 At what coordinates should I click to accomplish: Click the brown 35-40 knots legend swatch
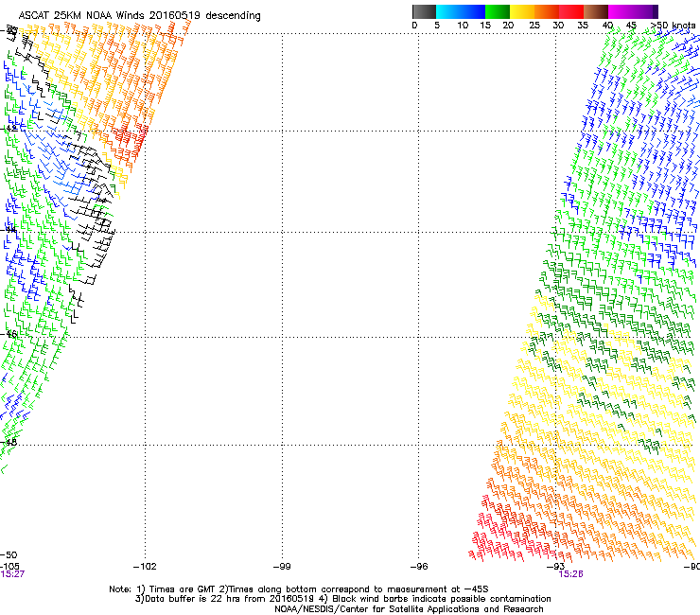tap(596, 11)
